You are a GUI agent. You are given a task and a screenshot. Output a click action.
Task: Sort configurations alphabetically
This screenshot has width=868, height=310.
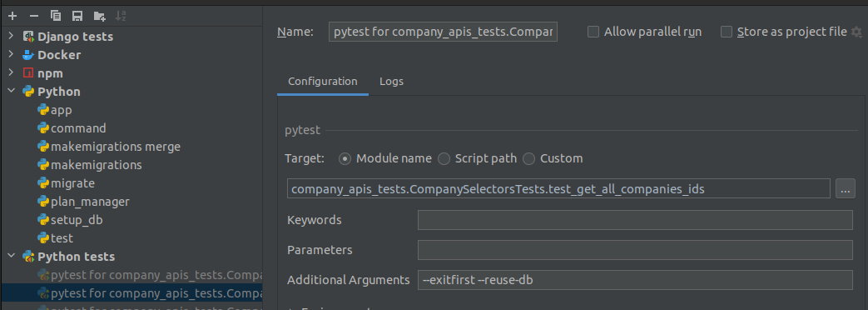122,16
